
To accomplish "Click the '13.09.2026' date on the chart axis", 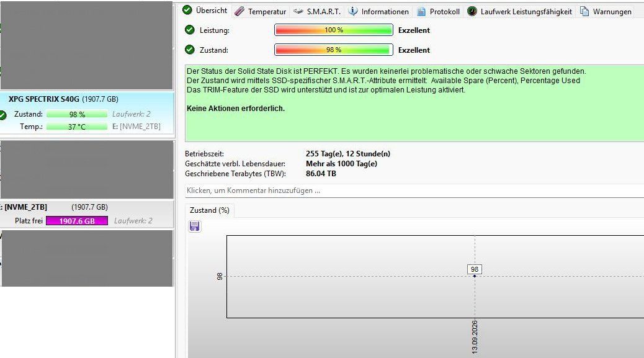I will [x=475, y=337].
